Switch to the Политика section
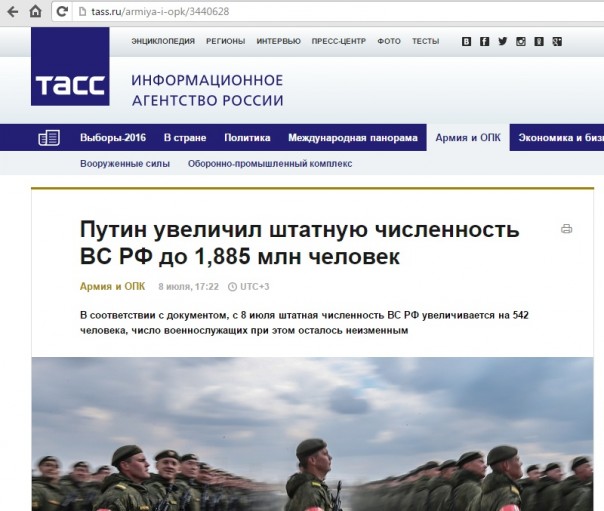This screenshot has height=511, width=604. click(x=247, y=137)
